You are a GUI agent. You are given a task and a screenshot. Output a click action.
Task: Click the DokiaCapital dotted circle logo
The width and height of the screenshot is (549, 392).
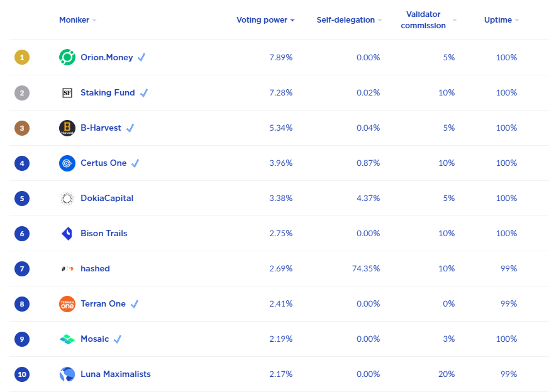point(67,199)
